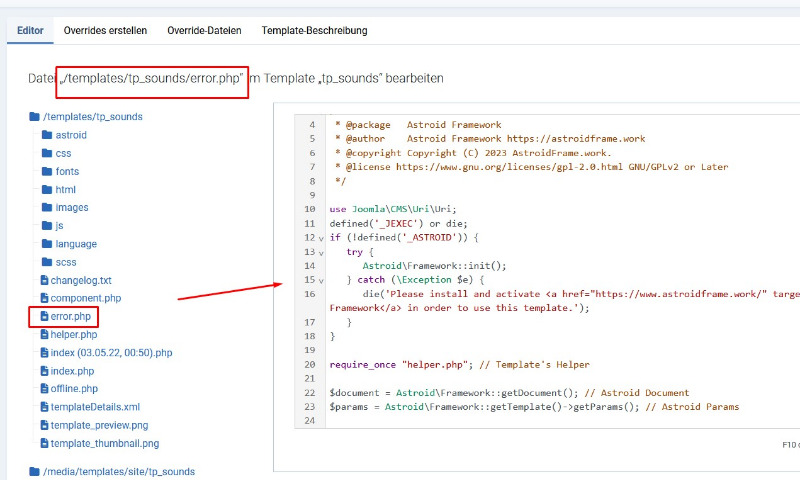
Task: Click the /templates/tp_sounds root folder icon
Action: tap(35, 117)
